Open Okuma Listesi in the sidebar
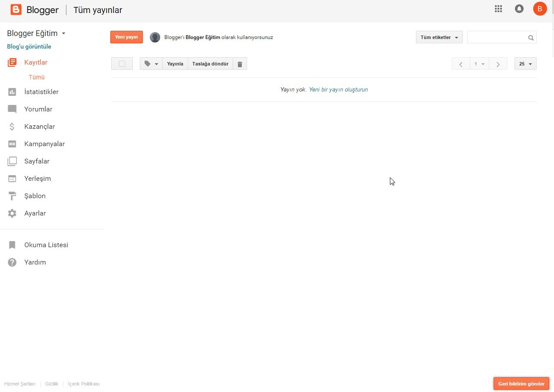 click(46, 245)
